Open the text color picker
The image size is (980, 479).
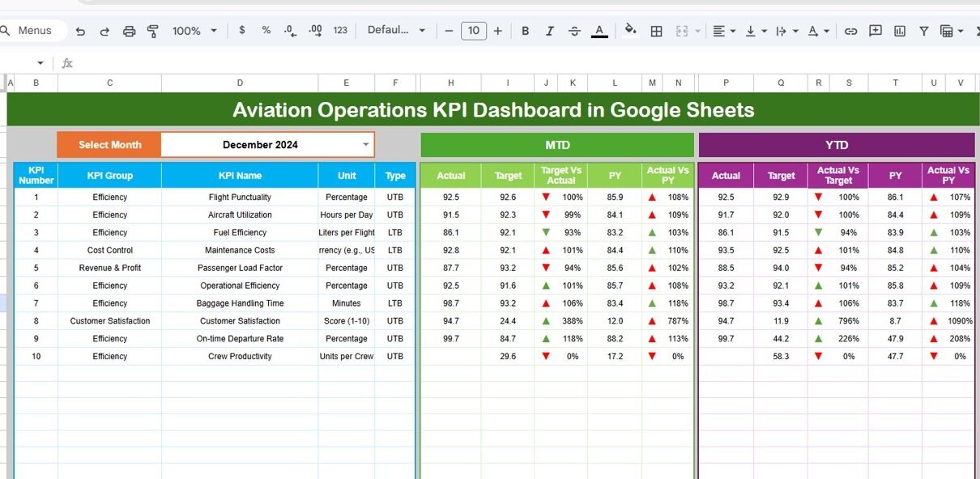tap(599, 31)
